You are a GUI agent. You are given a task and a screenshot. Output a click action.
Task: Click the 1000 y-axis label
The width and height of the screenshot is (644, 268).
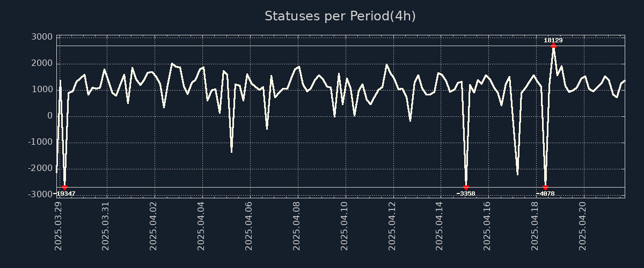tap(42, 90)
